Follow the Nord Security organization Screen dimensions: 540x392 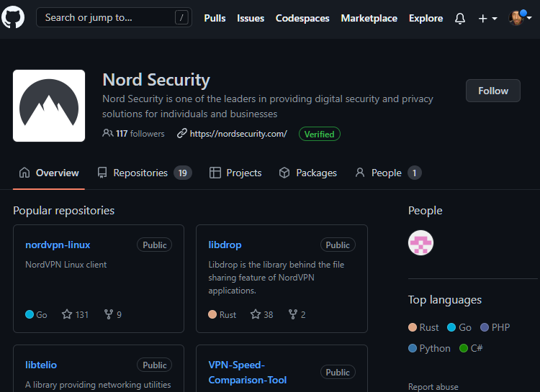point(492,91)
